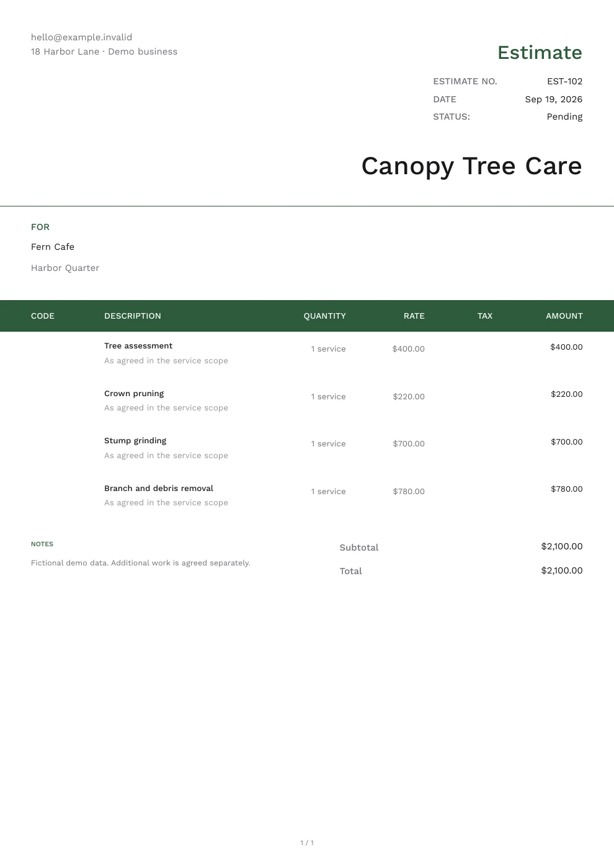Select the '18 Harbor Lane · Demo business' line
This screenshot has height=868, width=614.
coord(104,51)
